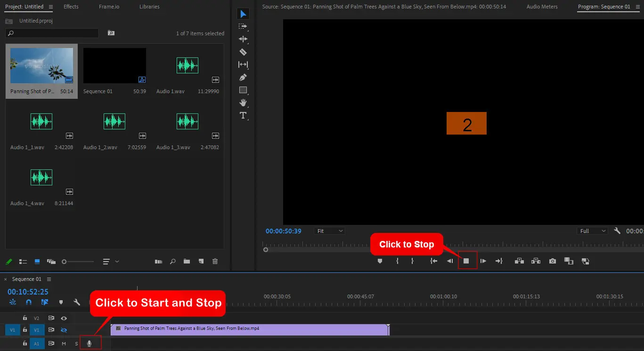Switch Project panel to list view
The height and width of the screenshot is (351, 644).
tap(23, 261)
